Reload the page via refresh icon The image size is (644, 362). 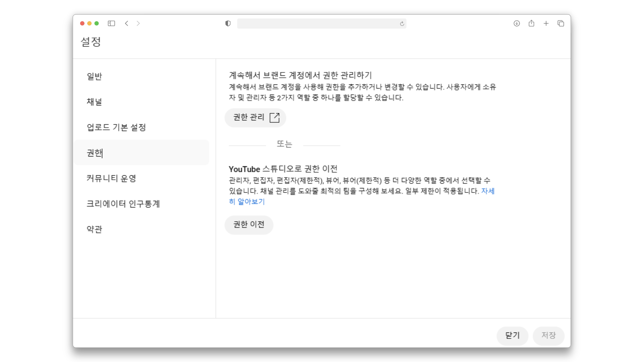[402, 24]
